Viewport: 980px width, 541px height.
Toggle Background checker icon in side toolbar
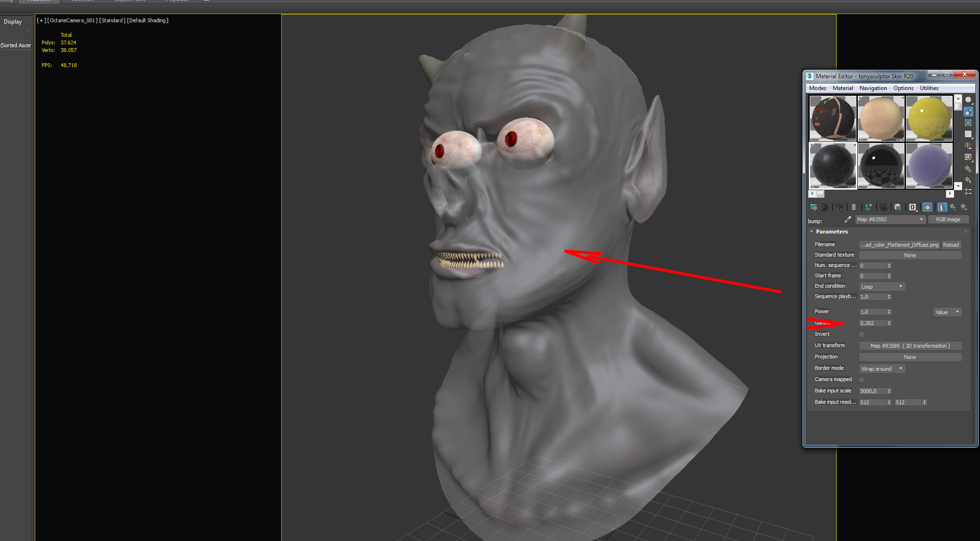coord(968,123)
